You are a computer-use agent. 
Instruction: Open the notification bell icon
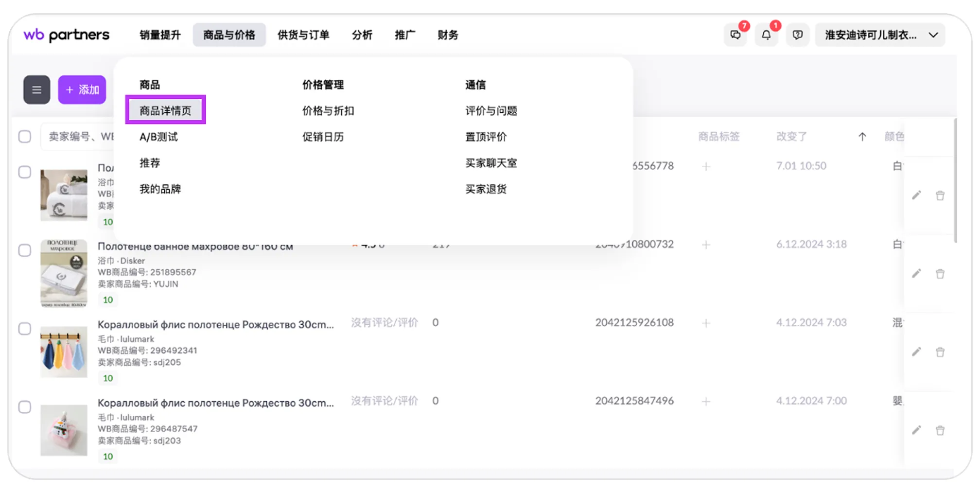point(766,35)
